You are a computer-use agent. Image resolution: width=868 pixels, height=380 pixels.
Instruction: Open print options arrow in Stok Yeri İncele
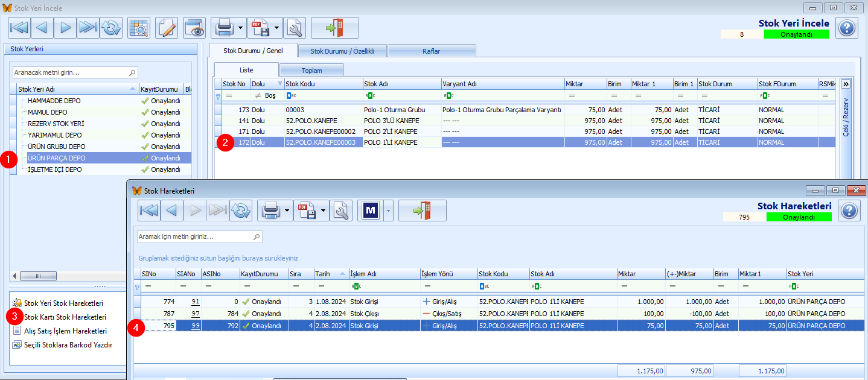[x=241, y=28]
